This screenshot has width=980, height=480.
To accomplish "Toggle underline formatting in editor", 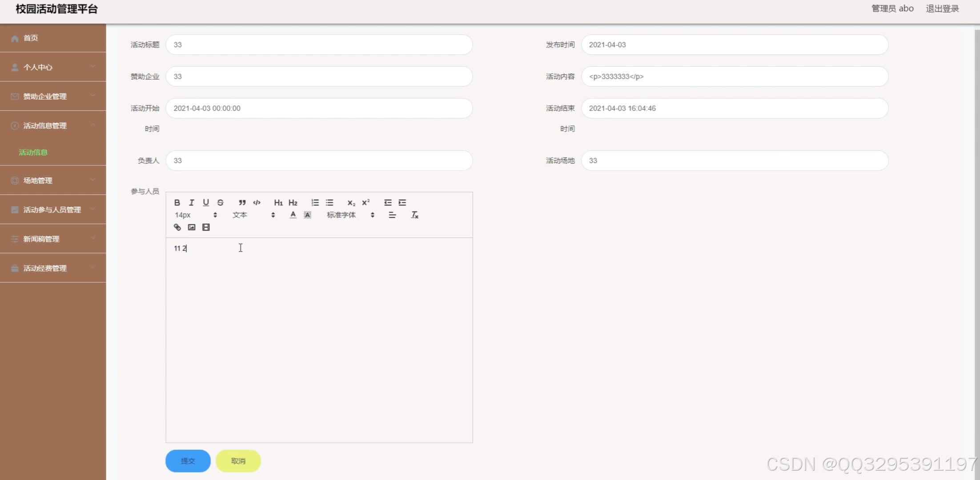I will tap(206, 203).
